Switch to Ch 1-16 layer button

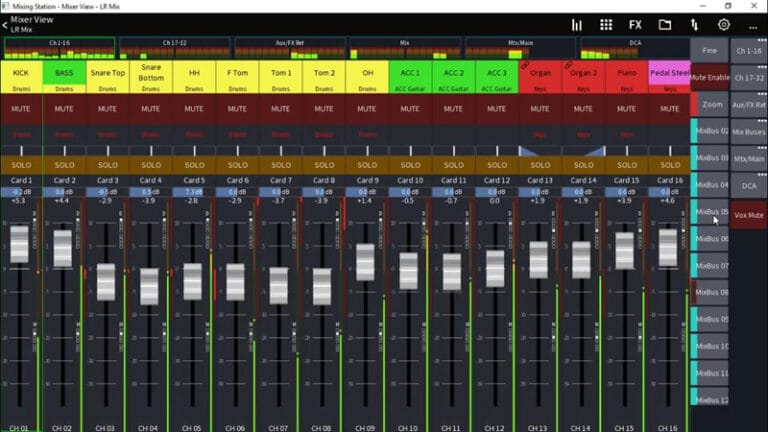coord(749,50)
